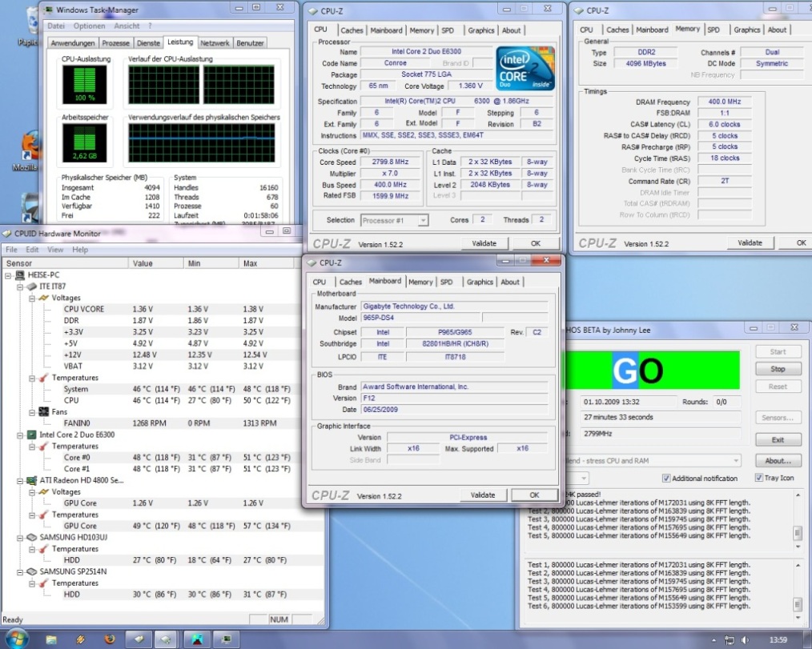Collapse the SAMSUNG HD103UJ node

tap(20, 538)
